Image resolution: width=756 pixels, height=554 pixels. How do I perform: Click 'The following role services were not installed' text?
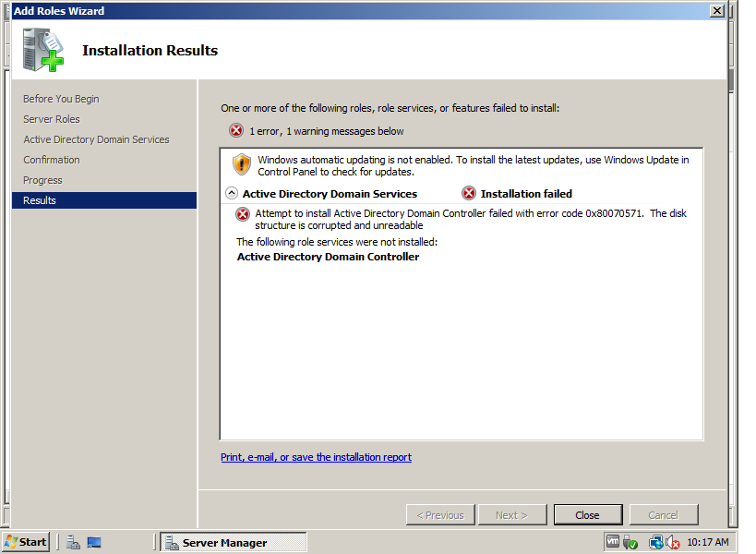(337, 242)
